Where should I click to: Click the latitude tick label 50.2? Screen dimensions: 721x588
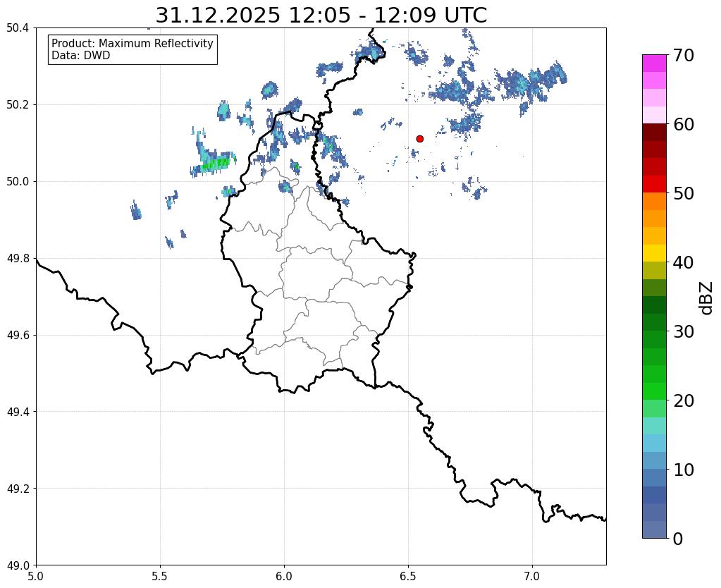click(18, 105)
